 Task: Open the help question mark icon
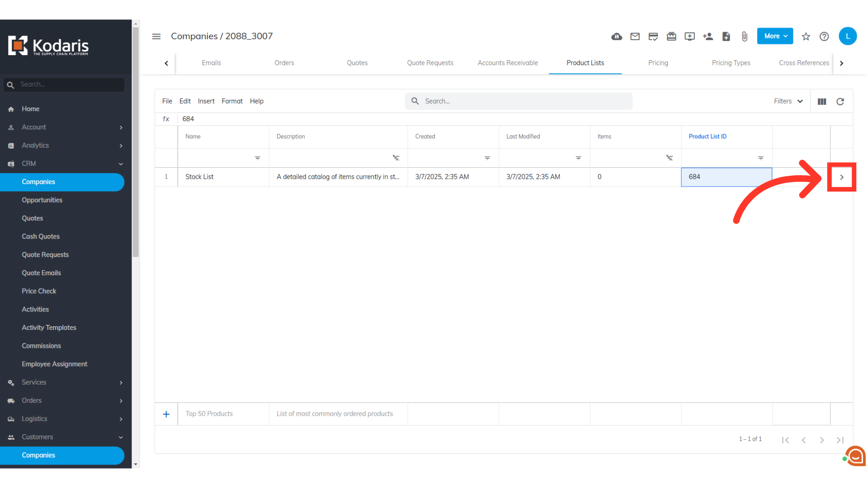(824, 37)
